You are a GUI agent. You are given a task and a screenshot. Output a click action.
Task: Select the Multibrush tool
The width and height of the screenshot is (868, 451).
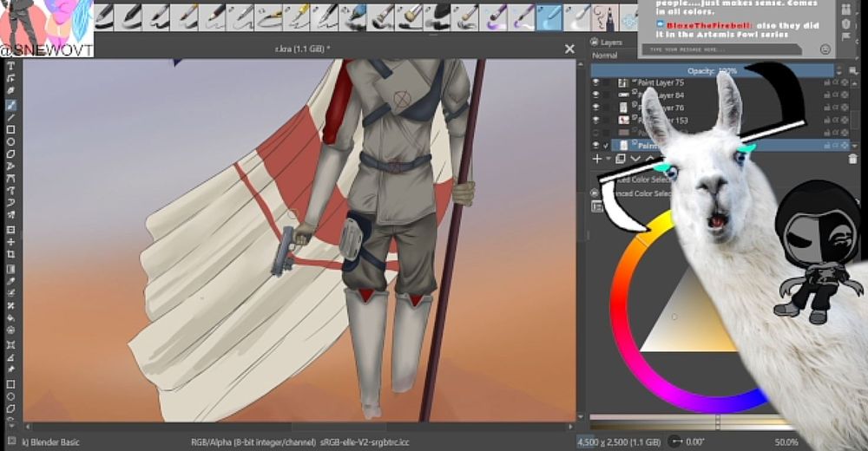coord(10,215)
